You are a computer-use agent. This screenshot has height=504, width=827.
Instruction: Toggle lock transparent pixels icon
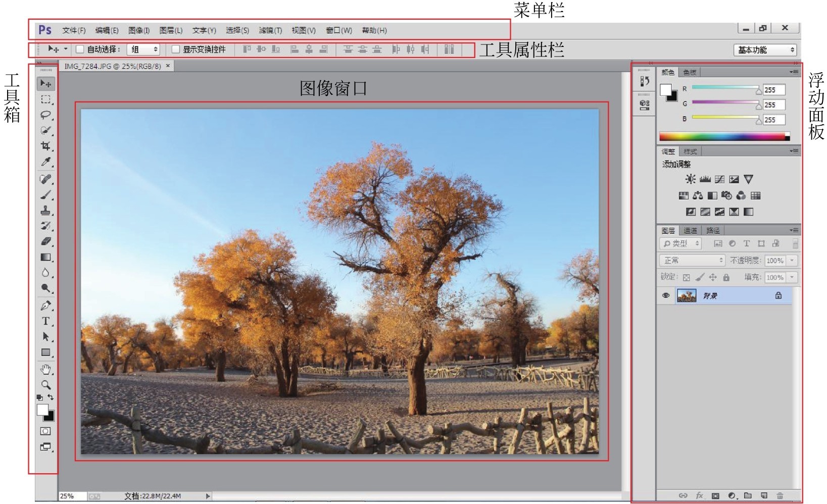686,277
